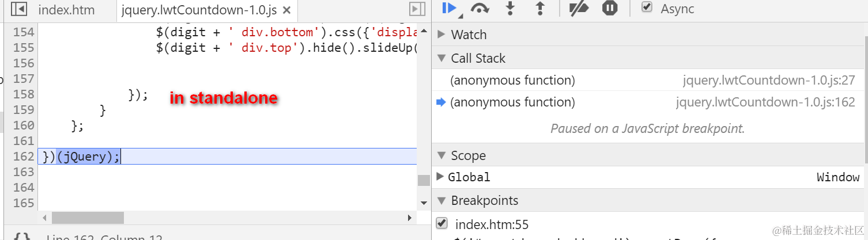868x240 pixels.
Task: Expand the Global scope entry
Action: [441, 177]
